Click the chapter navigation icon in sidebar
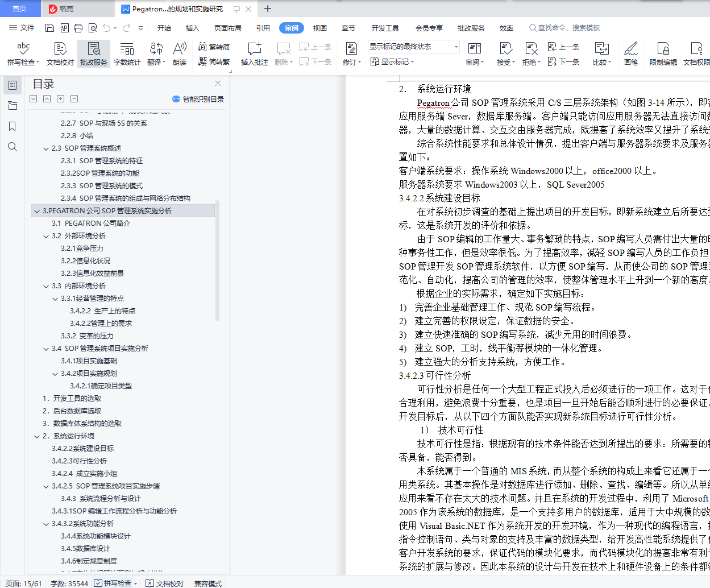The width and height of the screenshot is (710, 588). [x=13, y=106]
